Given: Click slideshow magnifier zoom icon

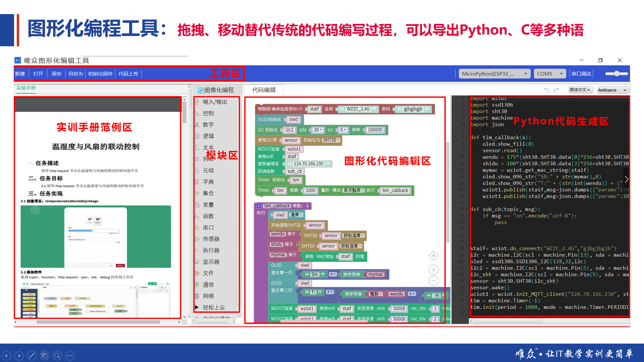Looking at the screenshot, I should click(x=57, y=355).
